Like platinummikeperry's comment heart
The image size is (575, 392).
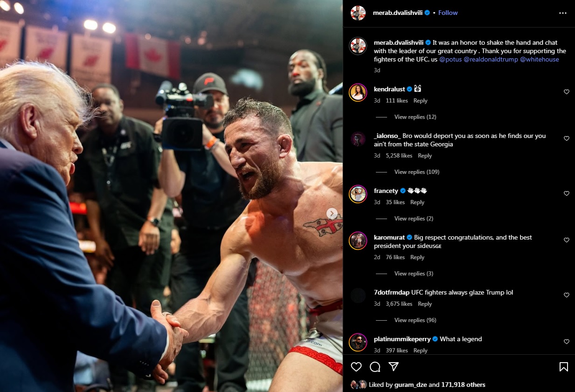567,342
